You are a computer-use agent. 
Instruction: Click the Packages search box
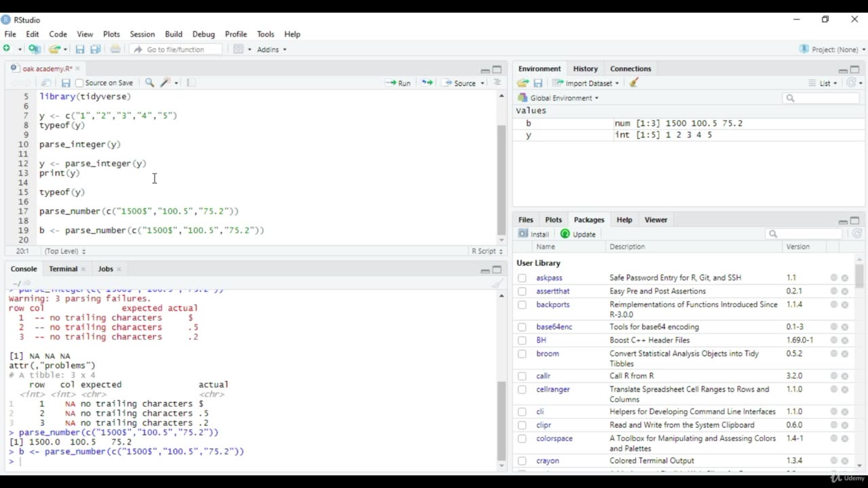(x=804, y=234)
